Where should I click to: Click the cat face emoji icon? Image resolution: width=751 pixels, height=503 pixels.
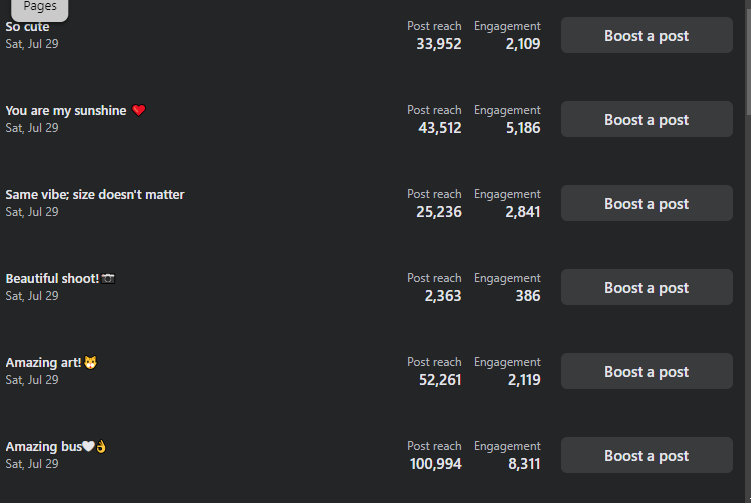[x=90, y=363]
